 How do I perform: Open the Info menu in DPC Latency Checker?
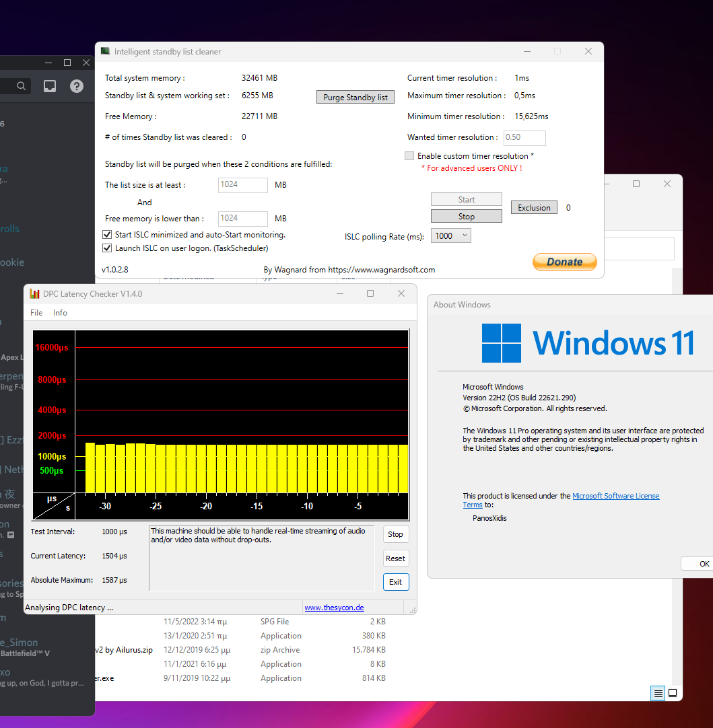pyautogui.click(x=60, y=312)
